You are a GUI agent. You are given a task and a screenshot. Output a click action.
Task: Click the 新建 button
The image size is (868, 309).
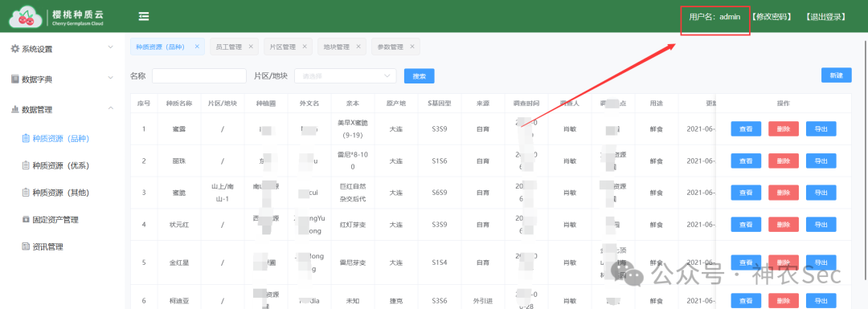(x=836, y=75)
